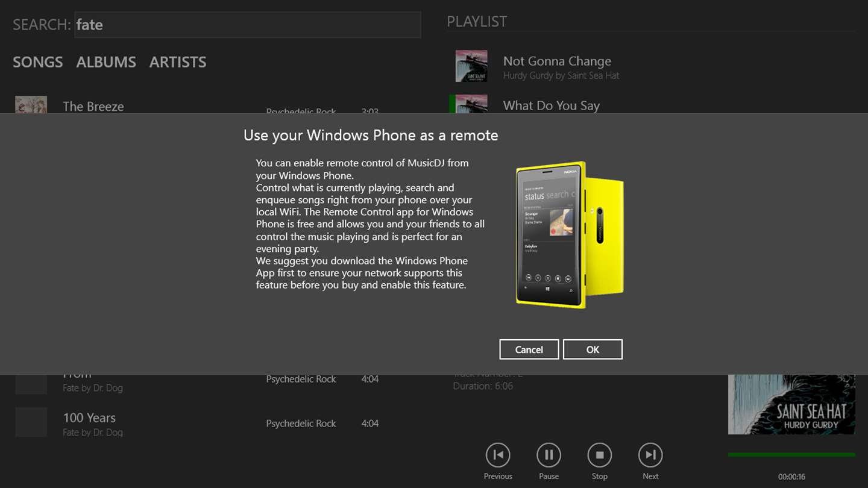Open the What Do You Say album thumbnail

click(x=471, y=104)
